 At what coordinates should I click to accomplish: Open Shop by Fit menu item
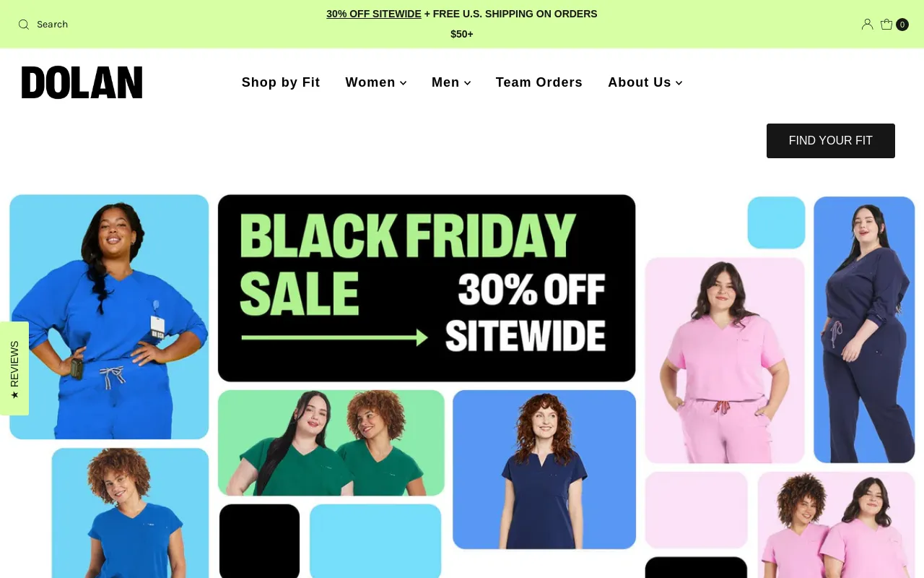(281, 82)
